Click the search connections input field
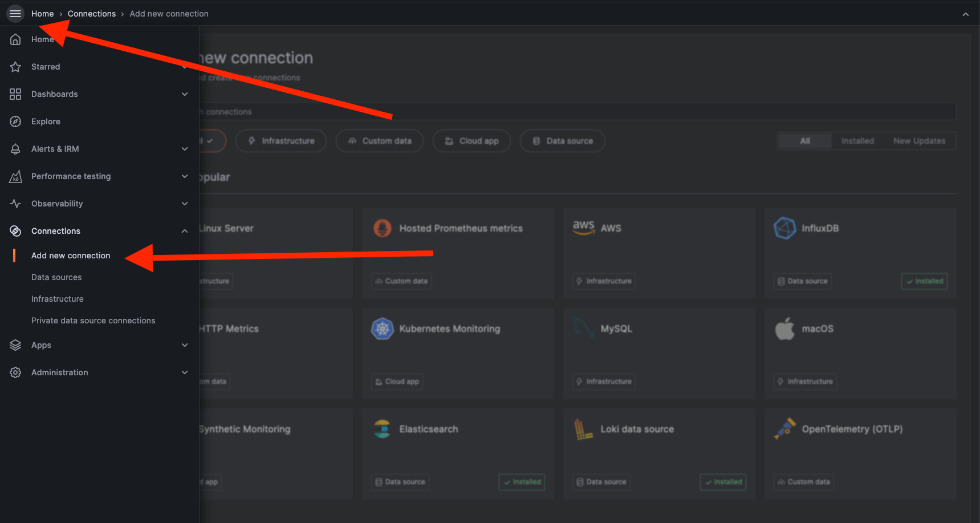The width and height of the screenshot is (980, 523). coord(570,111)
